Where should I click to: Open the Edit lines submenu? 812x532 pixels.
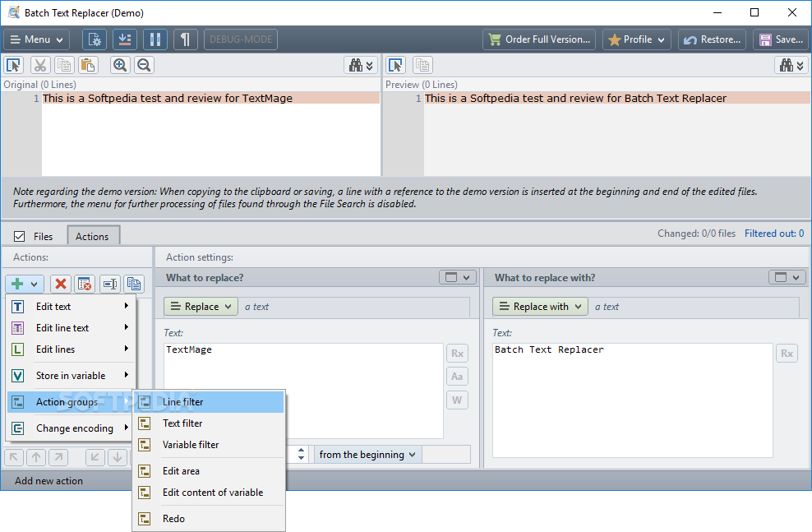(x=71, y=349)
